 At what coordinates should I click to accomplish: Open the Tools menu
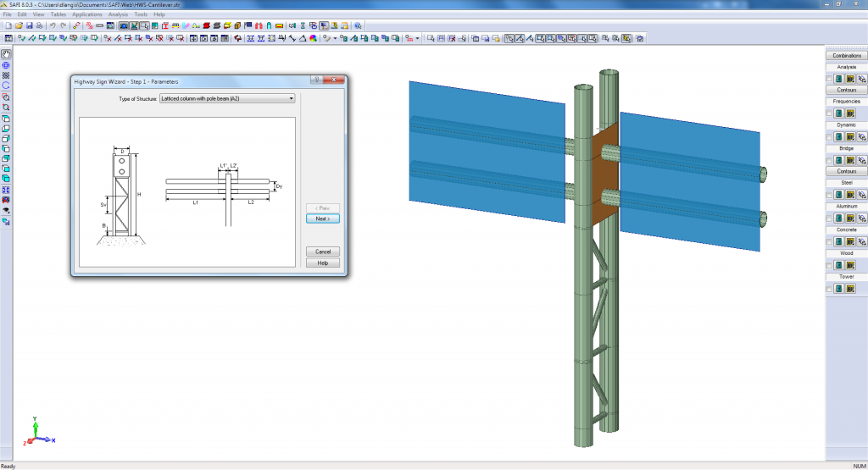[141, 14]
